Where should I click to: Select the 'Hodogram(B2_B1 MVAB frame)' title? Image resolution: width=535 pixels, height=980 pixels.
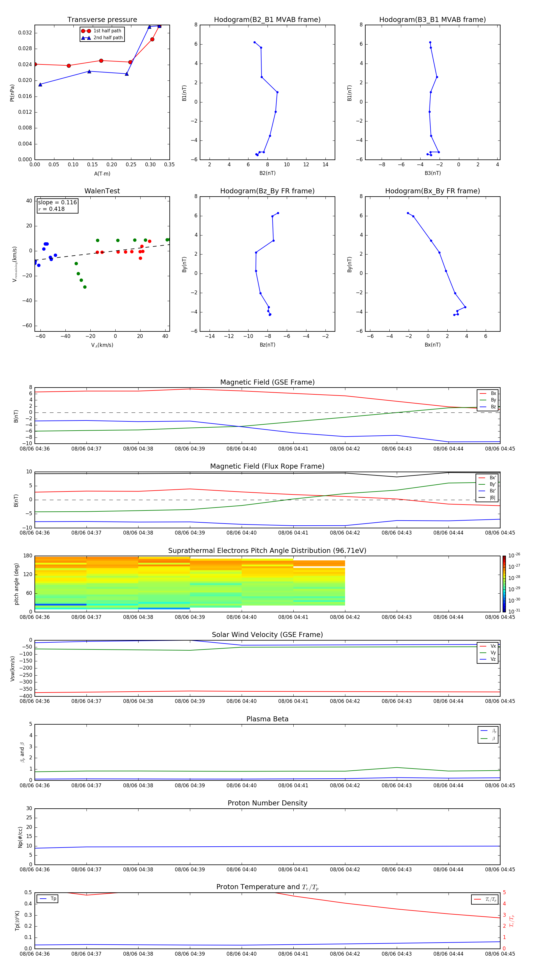click(x=267, y=20)
